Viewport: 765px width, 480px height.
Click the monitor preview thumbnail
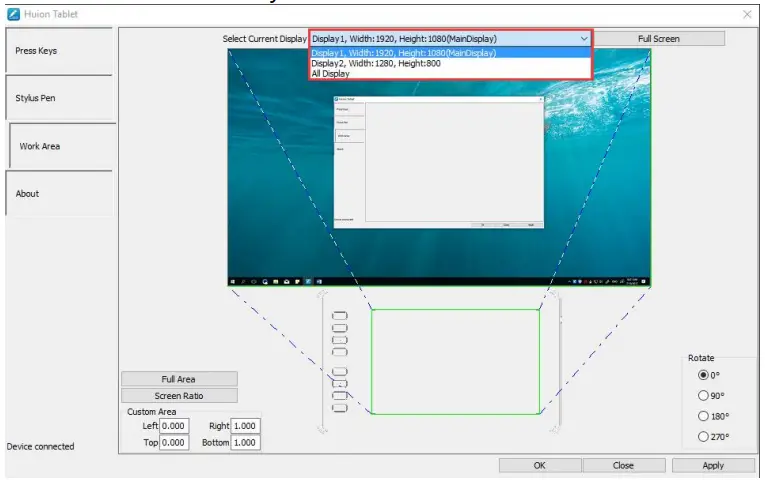439,167
